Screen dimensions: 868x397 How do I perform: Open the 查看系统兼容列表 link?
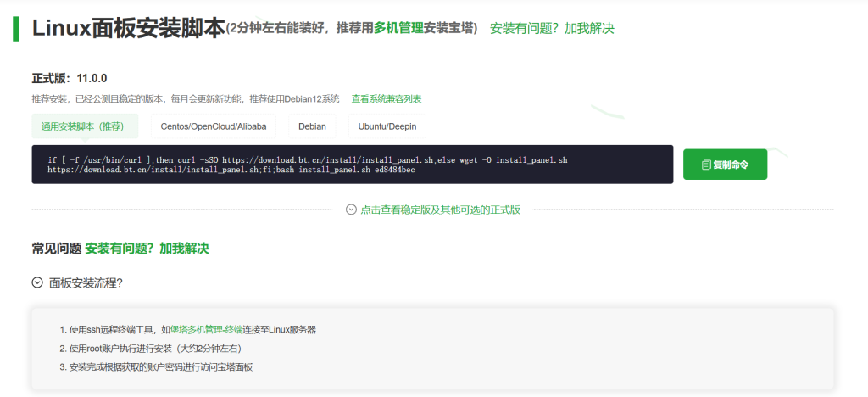387,99
